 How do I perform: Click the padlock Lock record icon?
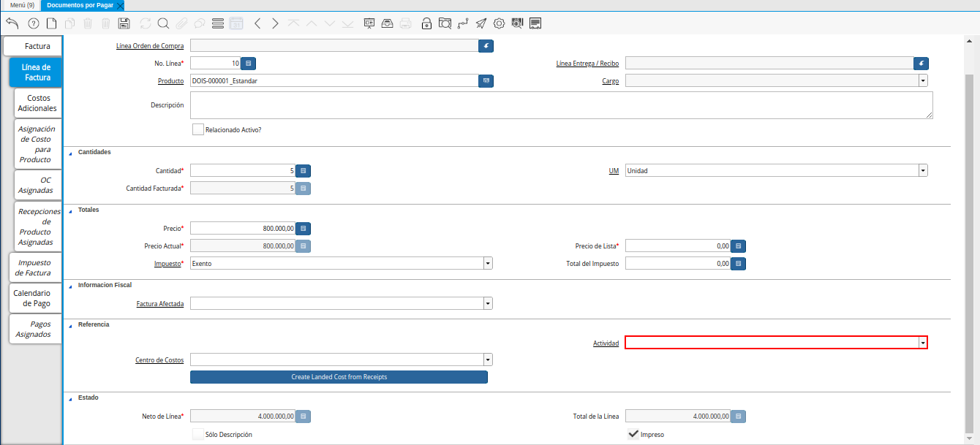(x=426, y=23)
